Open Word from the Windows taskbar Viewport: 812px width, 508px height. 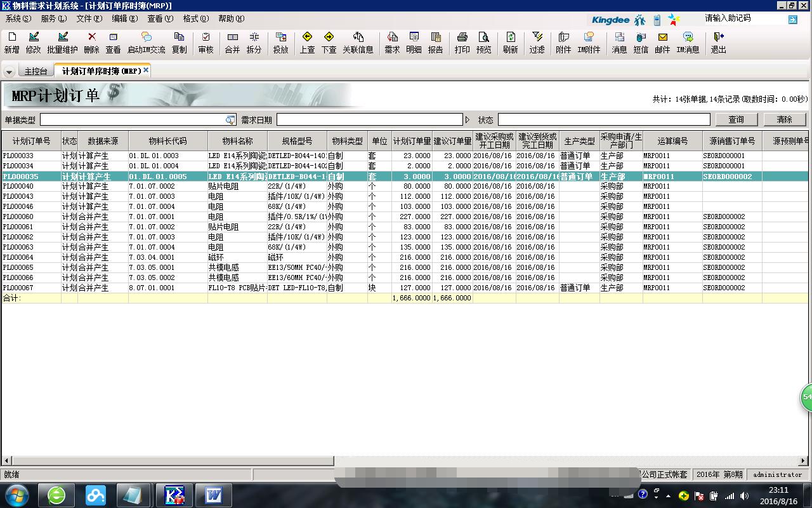213,495
